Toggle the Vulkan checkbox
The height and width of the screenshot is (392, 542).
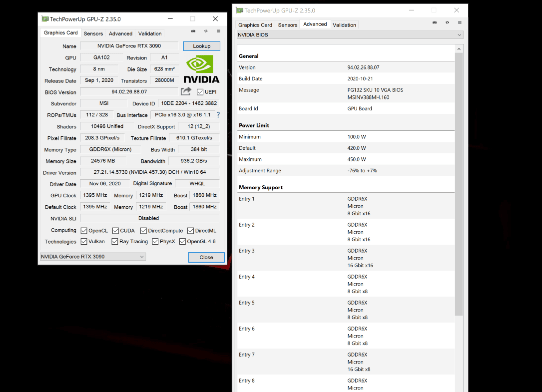(83, 241)
